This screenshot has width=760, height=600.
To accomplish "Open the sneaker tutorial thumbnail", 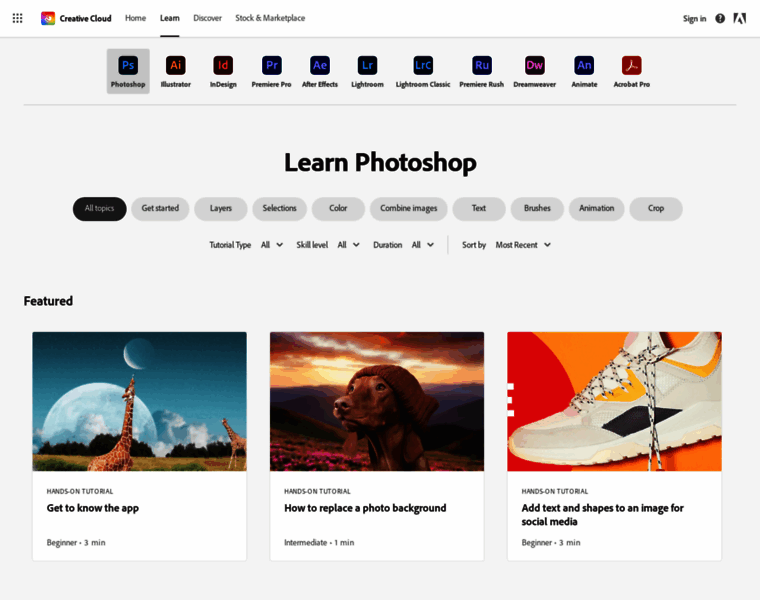I will click(615, 401).
